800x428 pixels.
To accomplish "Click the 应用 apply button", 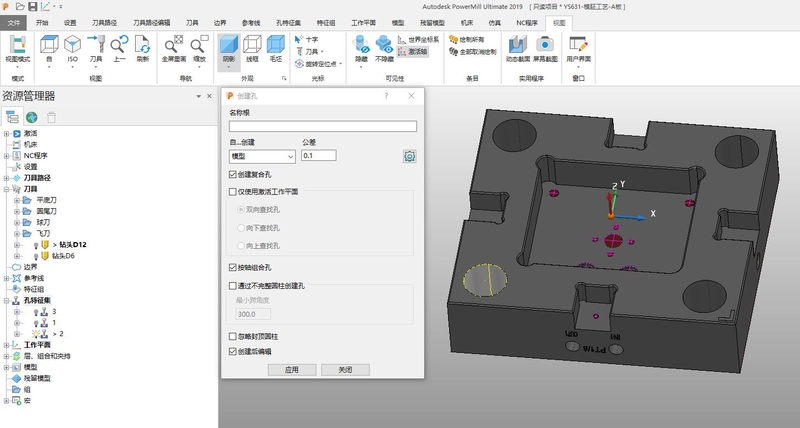I will 292,370.
